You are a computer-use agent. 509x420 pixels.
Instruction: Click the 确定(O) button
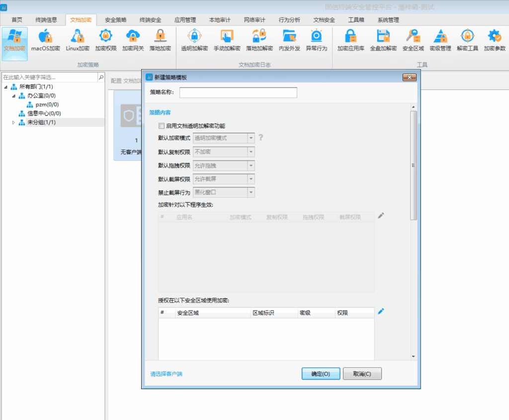321,374
